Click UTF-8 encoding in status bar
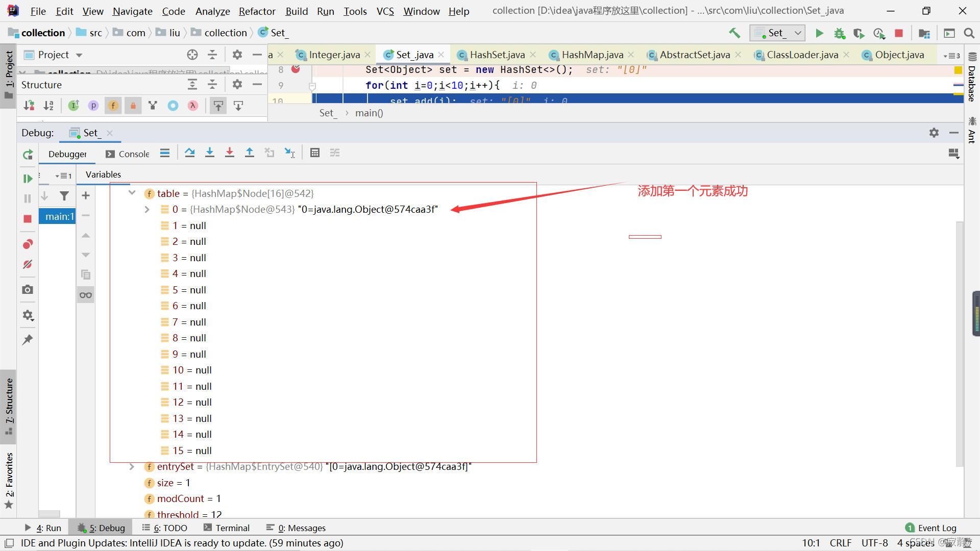Viewport: 980px width, 551px height. click(874, 543)
